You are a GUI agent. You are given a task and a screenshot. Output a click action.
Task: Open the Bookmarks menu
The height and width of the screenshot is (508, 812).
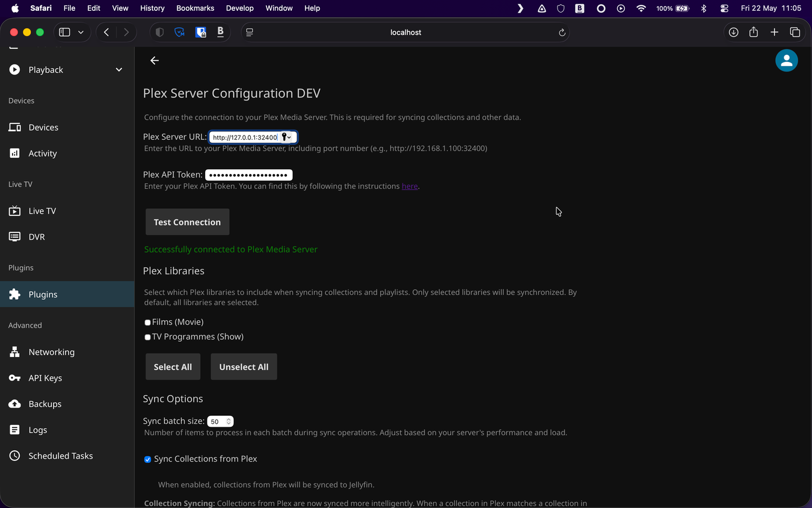[195, 8]
